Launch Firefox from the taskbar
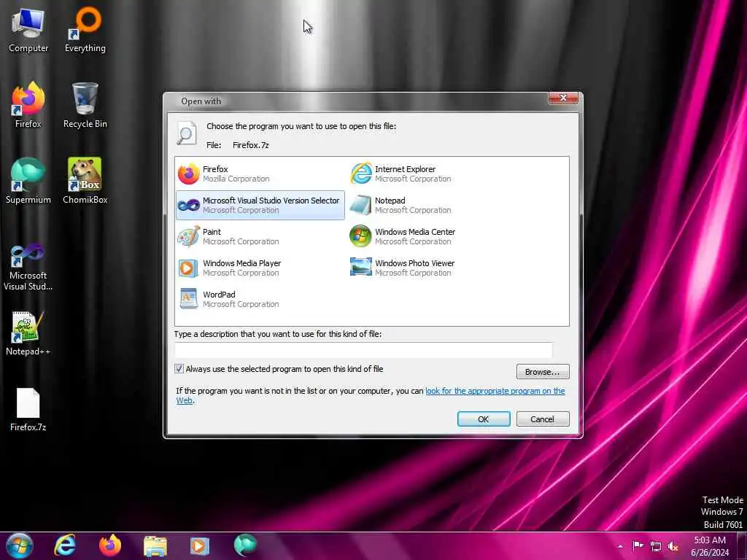This screenshot has height=560, width=747. (x=110, y=545)
